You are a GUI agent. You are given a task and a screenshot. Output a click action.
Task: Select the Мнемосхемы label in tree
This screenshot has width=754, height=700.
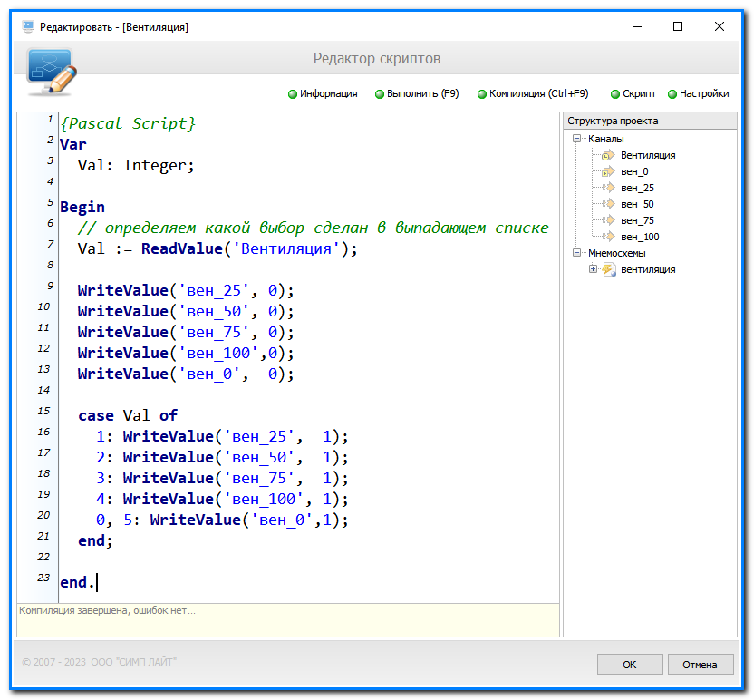point(617,253)
